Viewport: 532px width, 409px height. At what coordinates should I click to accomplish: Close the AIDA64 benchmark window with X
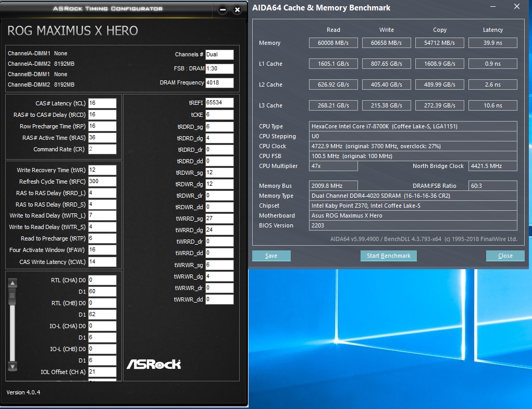coord(517,6)
